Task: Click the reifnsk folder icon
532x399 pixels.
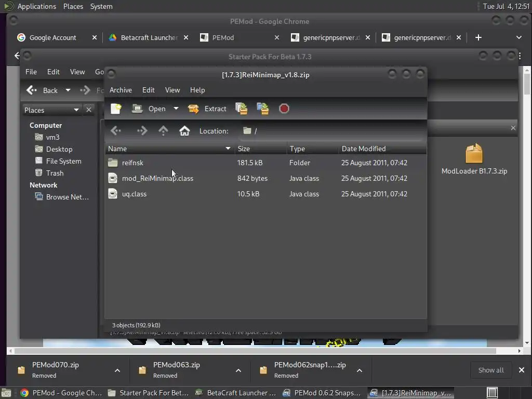Action: (x=113, y=163)
